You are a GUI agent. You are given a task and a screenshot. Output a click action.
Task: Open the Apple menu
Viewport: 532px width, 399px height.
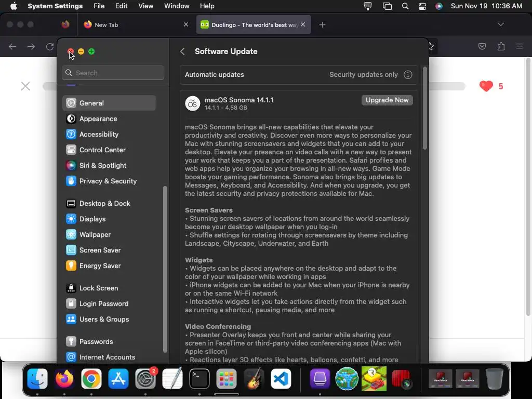pos(14,6)
